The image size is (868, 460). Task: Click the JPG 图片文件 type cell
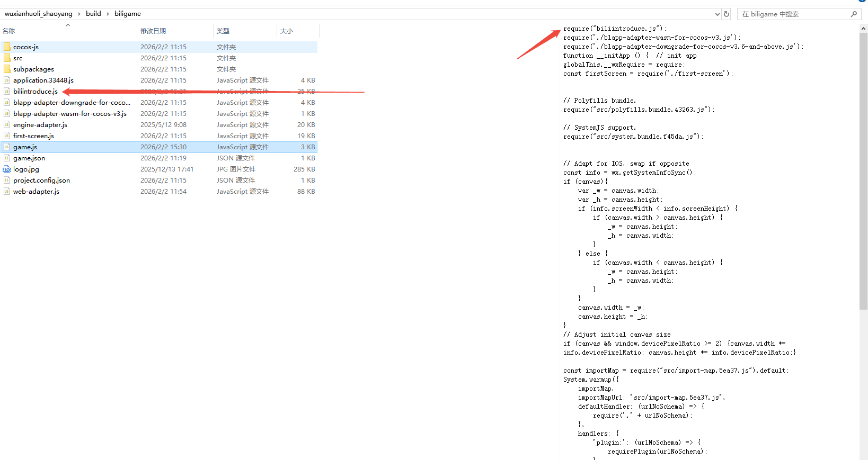236,169
